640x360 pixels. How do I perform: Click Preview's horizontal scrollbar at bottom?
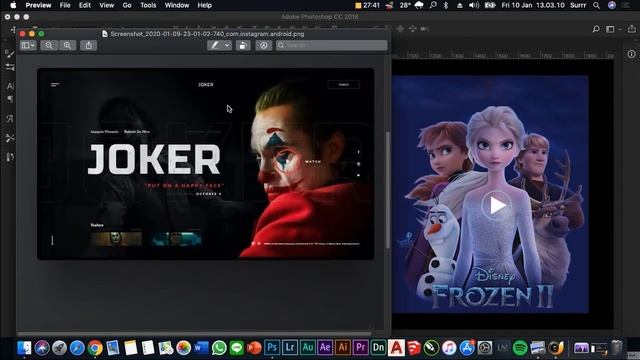point(195,333)
